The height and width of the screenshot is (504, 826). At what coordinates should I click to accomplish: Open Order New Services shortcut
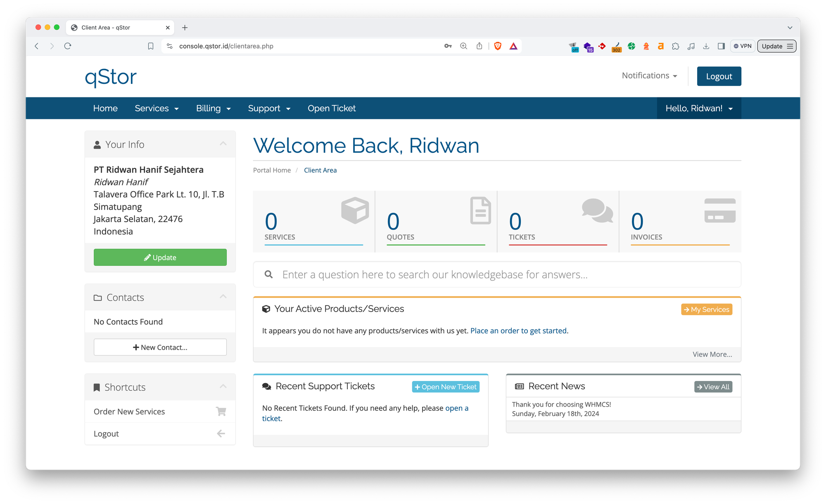(x=160, y=412)
